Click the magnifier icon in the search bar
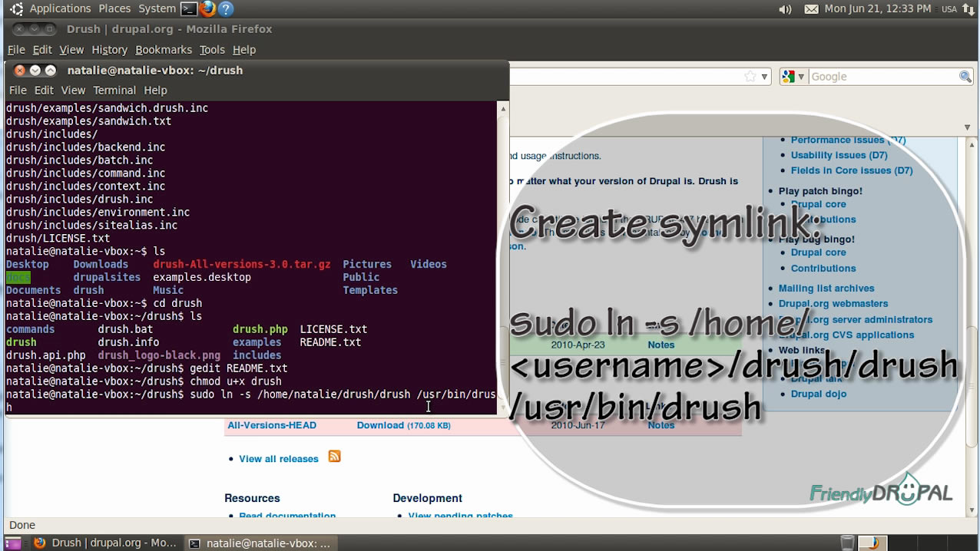The image size is (980, 551). [966, 77]
